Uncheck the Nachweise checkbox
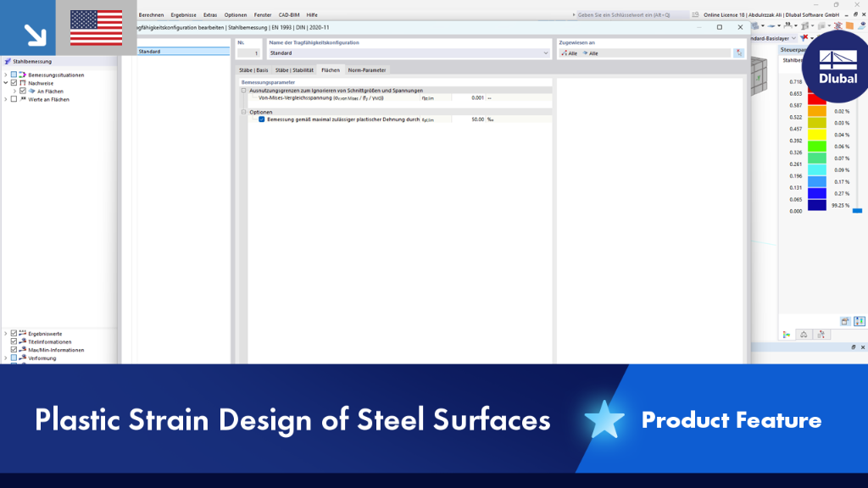The height and width of the screenshot is (488, 868). (14, 83)
